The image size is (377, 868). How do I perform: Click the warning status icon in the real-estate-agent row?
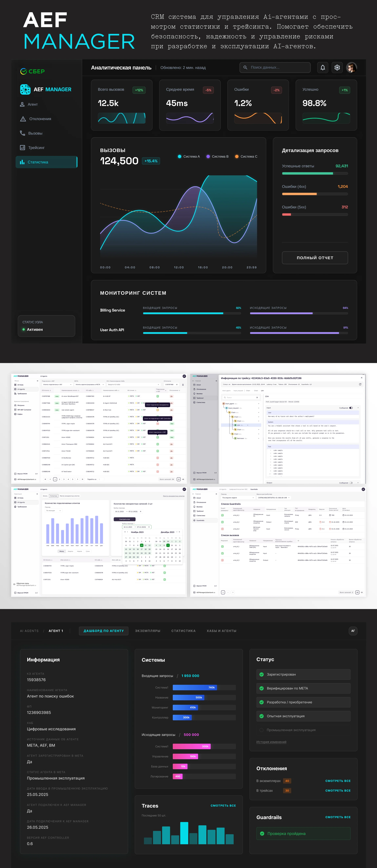point(158,410)
